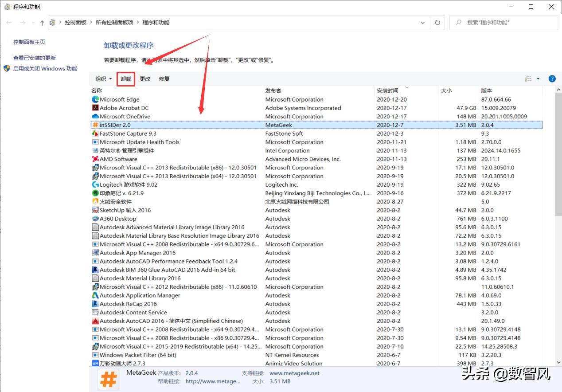
Task: Select Autodesk Content Service row
Action: pyautogui.click(x=316, y=312)
